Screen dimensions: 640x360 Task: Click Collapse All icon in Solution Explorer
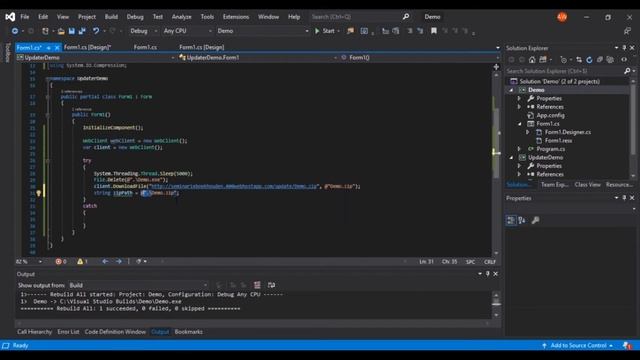[600, 60]
